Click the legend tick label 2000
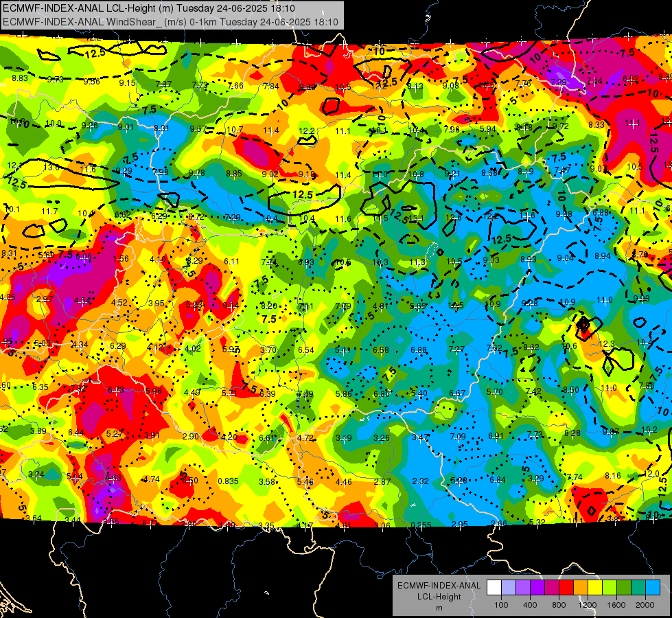The height and width of the screenshot is (618, 672). click(645, 605)
